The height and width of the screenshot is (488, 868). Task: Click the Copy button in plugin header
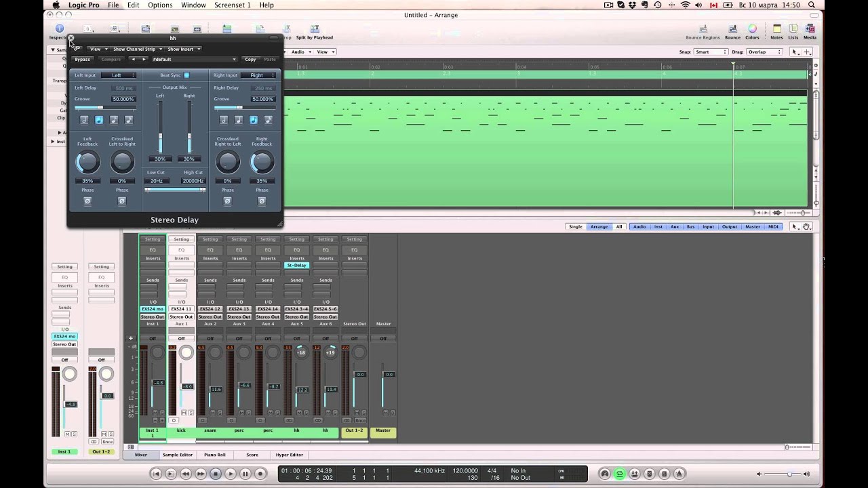click(251, 60)
